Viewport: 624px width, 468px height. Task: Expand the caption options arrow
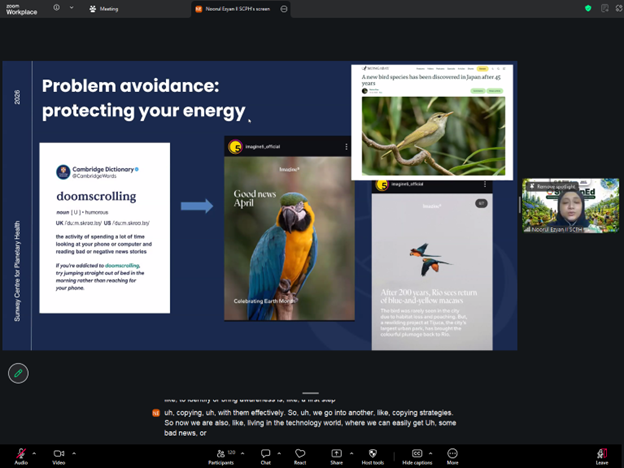(x=432, y=452)
